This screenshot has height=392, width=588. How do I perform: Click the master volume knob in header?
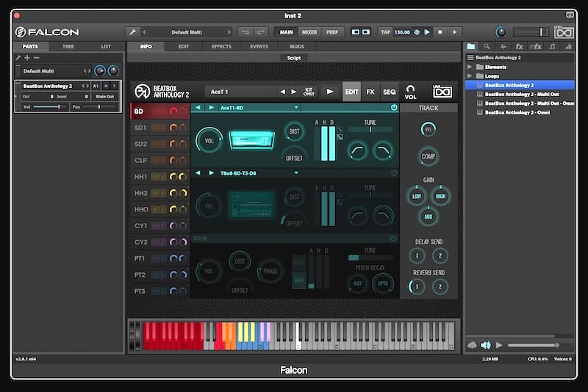tap(501, 32)
